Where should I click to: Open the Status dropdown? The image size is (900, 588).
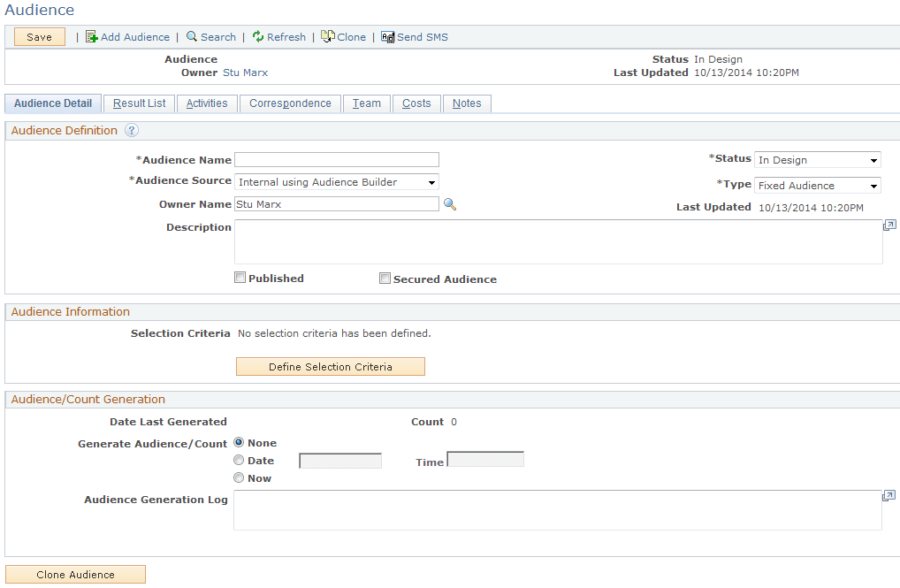point(818,160)
